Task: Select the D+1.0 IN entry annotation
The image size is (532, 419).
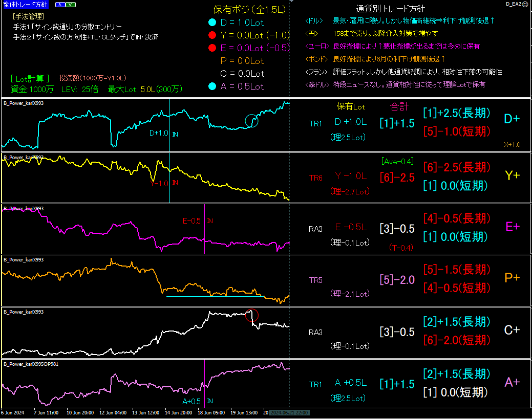Action: (x=163, y=133)
